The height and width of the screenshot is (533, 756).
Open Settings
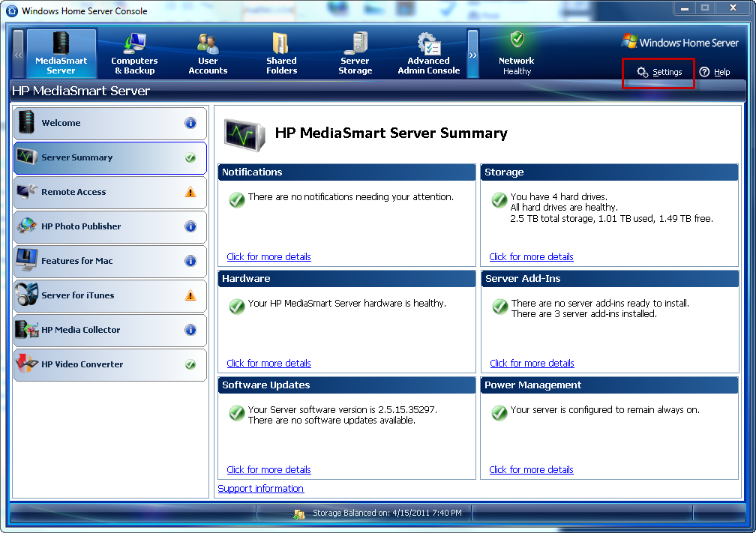click(659, 72)
